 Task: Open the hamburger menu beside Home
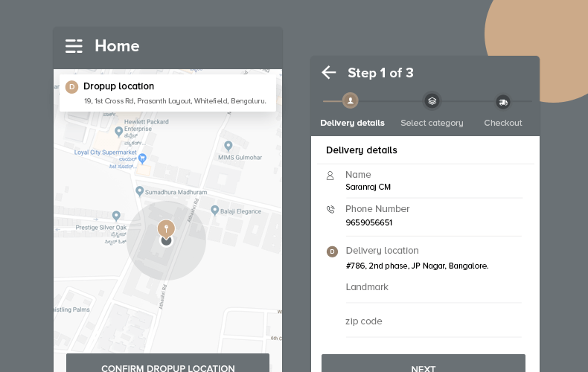(x=74, y=46)
